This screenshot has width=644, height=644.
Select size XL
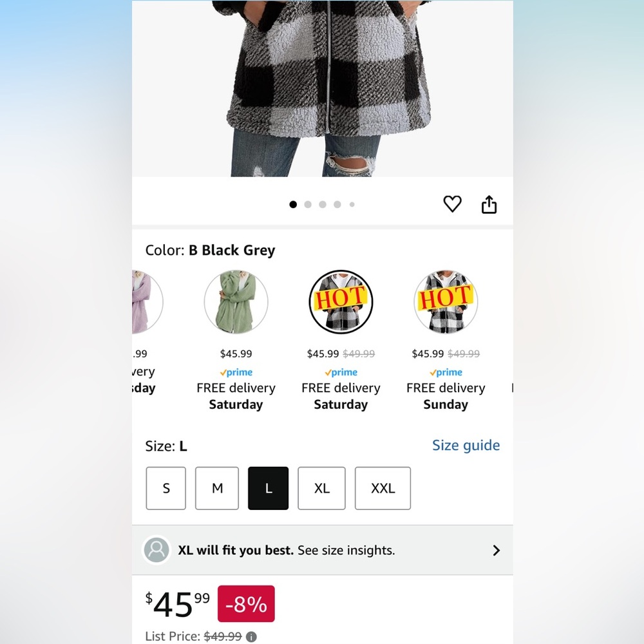[322, 488]
